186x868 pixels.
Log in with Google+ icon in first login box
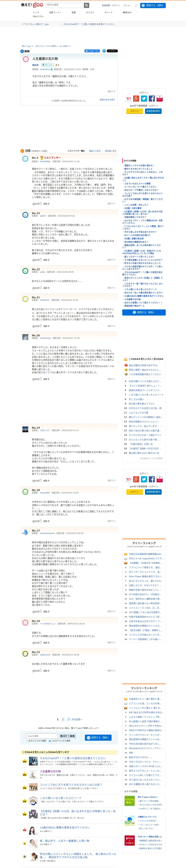pyautogui.click(x=136, y=99)
